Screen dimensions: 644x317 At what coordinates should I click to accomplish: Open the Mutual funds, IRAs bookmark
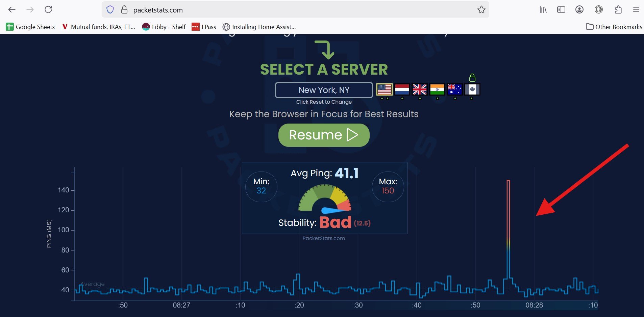(x=99, y=27)
